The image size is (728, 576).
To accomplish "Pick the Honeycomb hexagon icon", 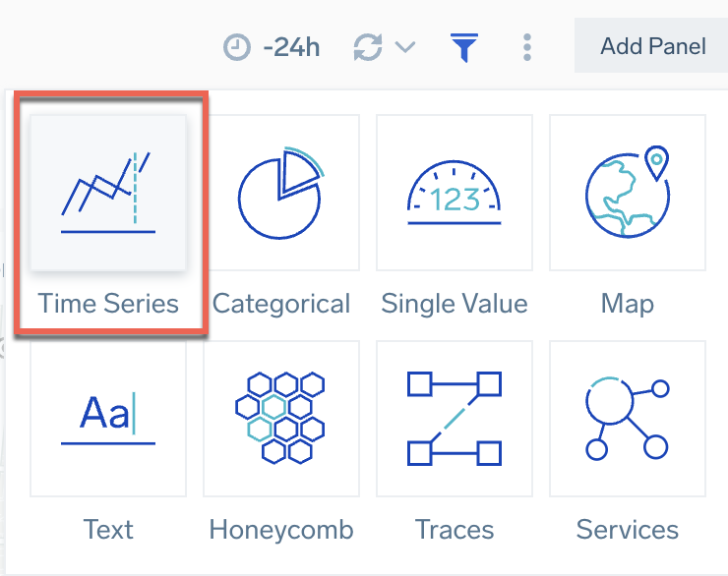I will pos(281,418).
